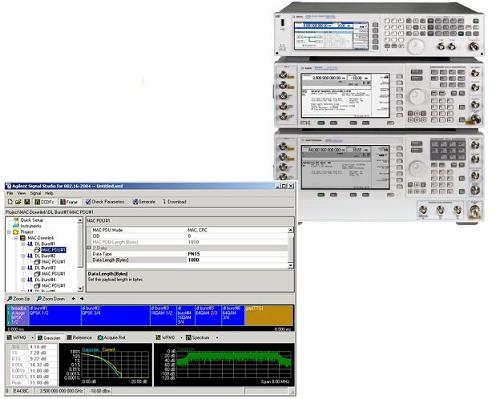Image resolution: width=500 pixels, height=399 pixels.
Task: Open the Signal menu
Action: pyautogui.click(x=35, y=193)
